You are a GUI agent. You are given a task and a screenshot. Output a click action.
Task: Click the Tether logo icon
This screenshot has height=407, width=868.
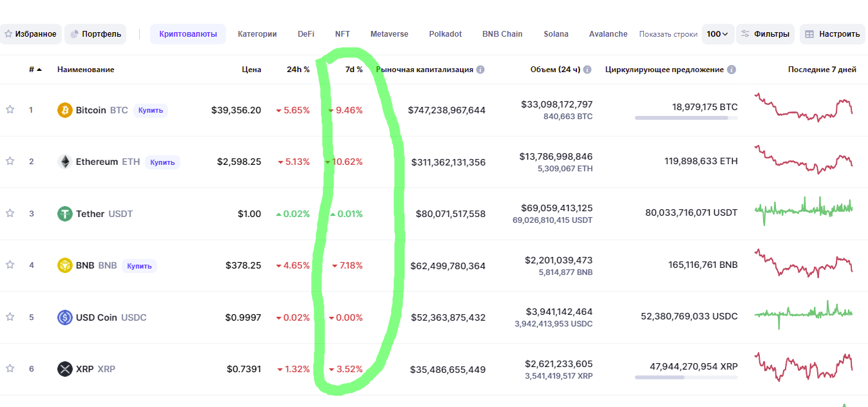coord(64,214)
